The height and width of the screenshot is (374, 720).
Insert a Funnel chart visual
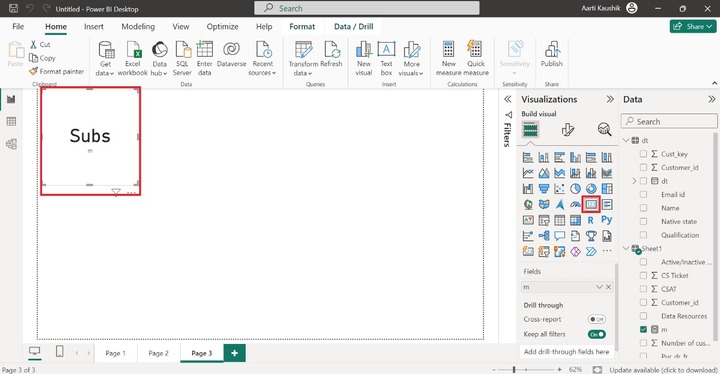544,189
